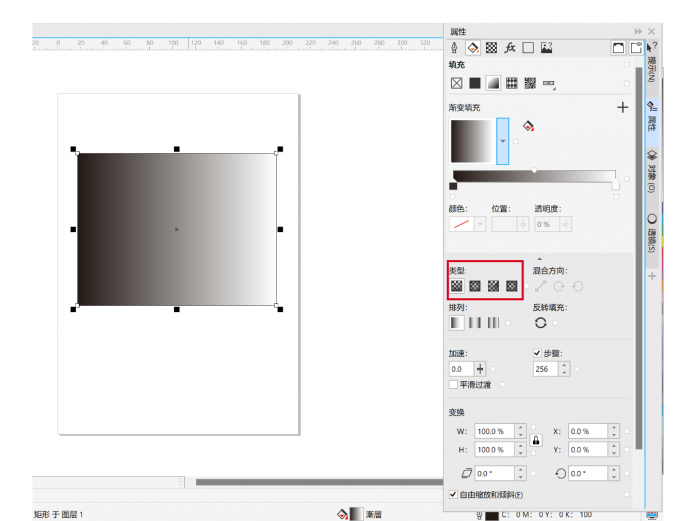Open the Transparency checkerboard properties tab
Image resolution: width=680 pixels, height=521 pixels.
491,48
